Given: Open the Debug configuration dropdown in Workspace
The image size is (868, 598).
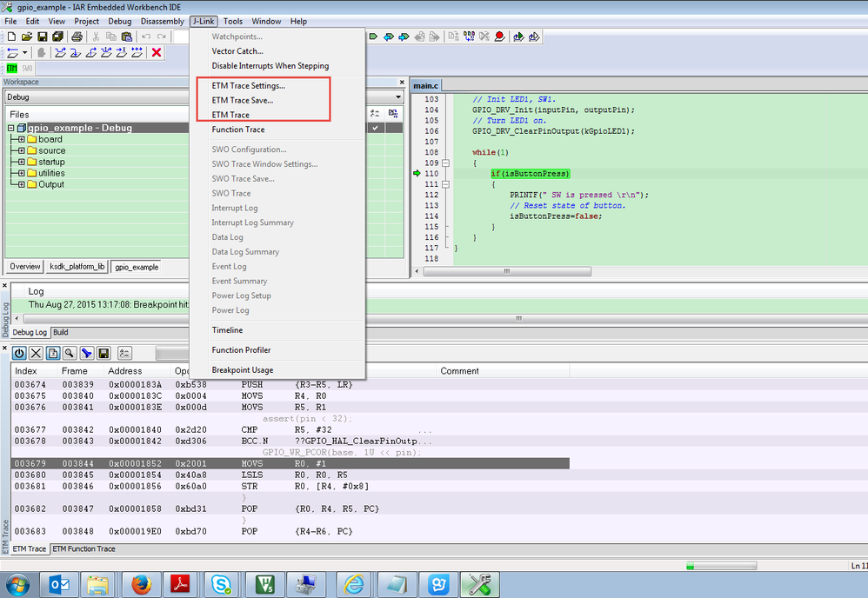Looking at the screenshot, I should click(x=398, y=97).
